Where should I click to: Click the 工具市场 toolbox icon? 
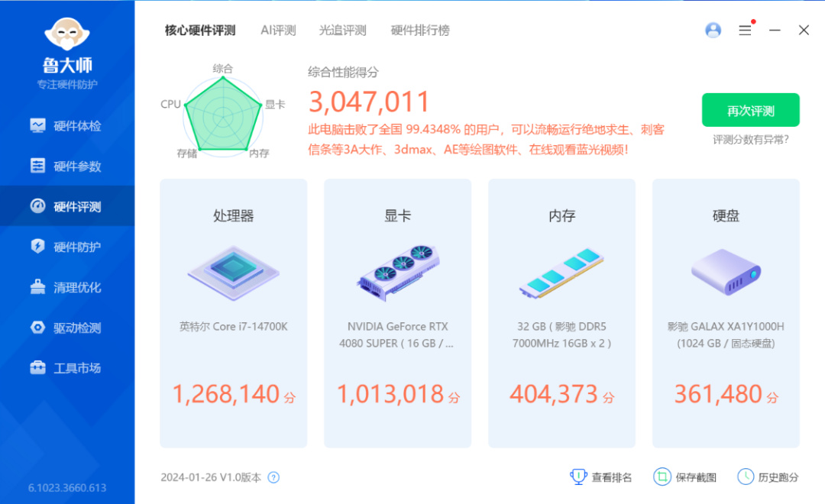click(37, 367)
